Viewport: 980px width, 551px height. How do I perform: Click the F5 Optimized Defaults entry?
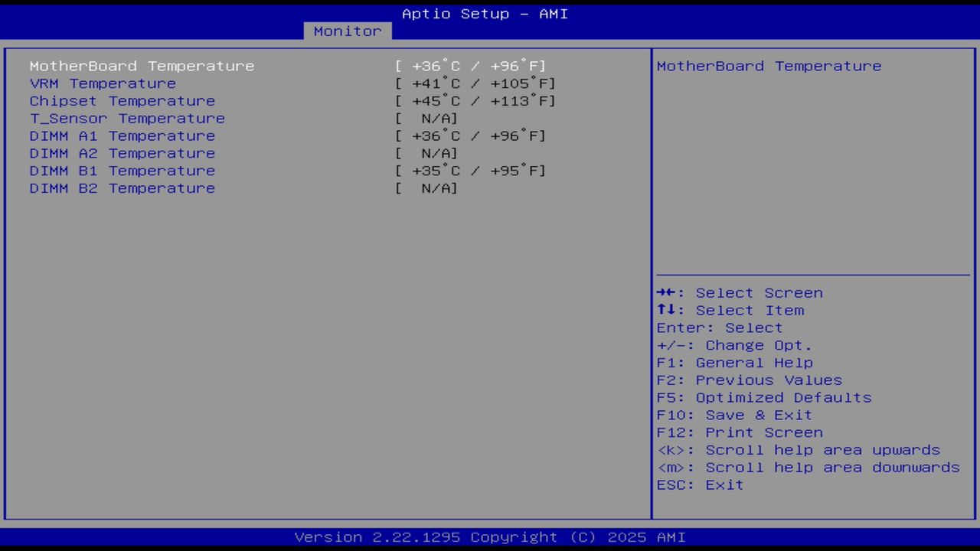pyautogui.click(x=763, y=397)
